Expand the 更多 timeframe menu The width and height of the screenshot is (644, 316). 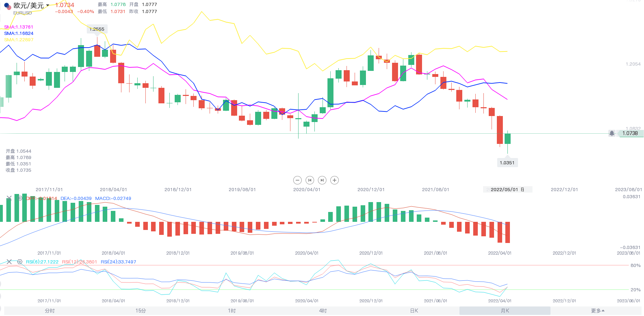tap(597, 311)
